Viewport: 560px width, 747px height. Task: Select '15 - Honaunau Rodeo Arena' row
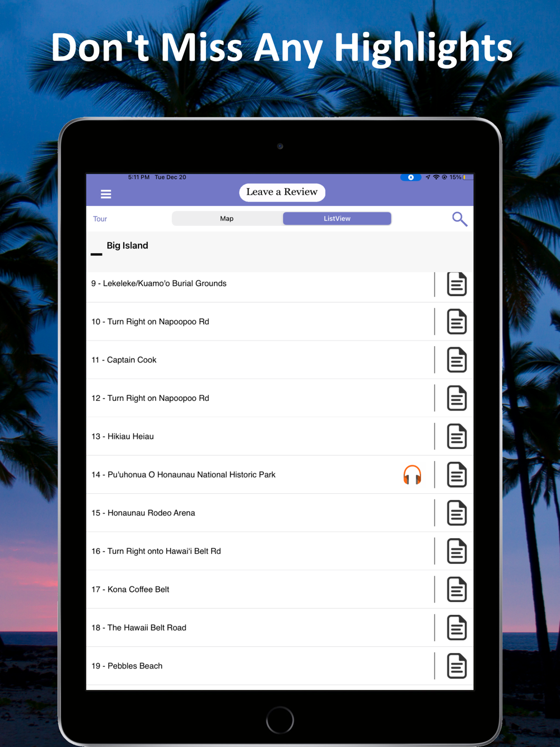click(279, 513)
